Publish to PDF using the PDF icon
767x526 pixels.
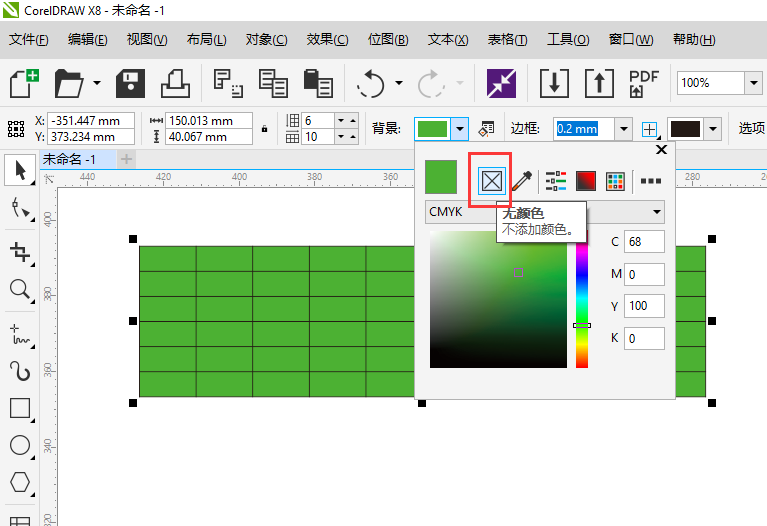[x=643, y=83]
